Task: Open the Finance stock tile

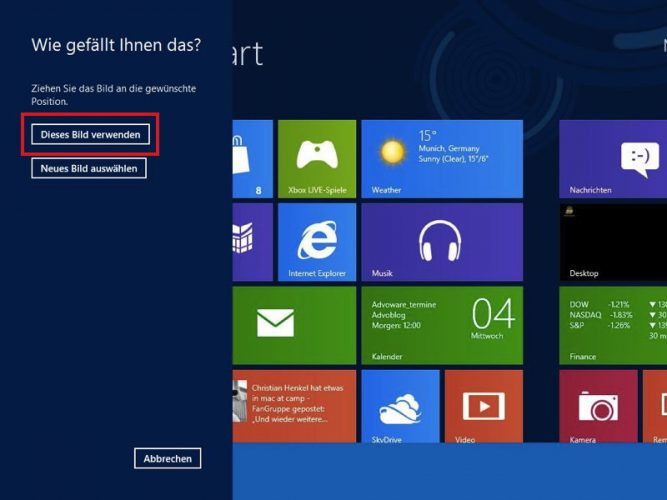Action: [613, 325]
